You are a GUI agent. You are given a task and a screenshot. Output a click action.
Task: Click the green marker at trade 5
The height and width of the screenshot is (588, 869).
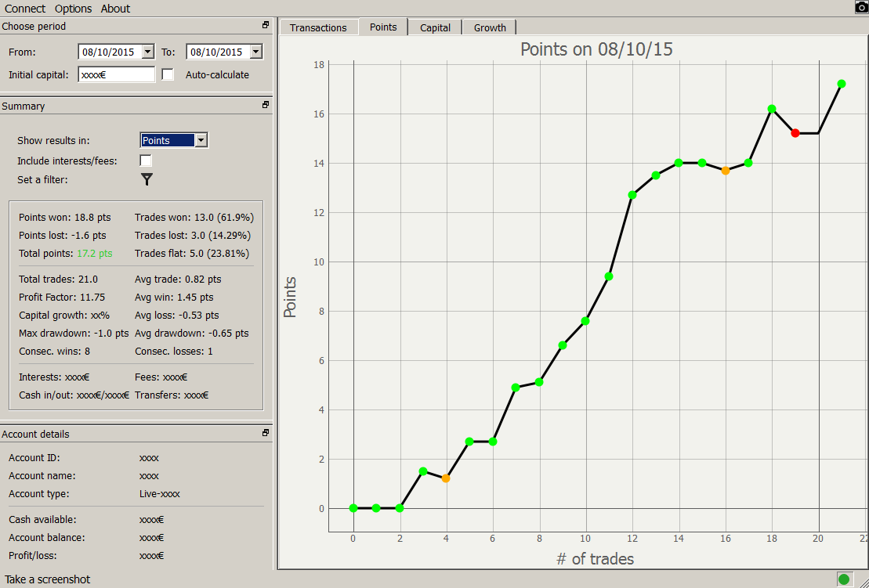coord(469,442)
